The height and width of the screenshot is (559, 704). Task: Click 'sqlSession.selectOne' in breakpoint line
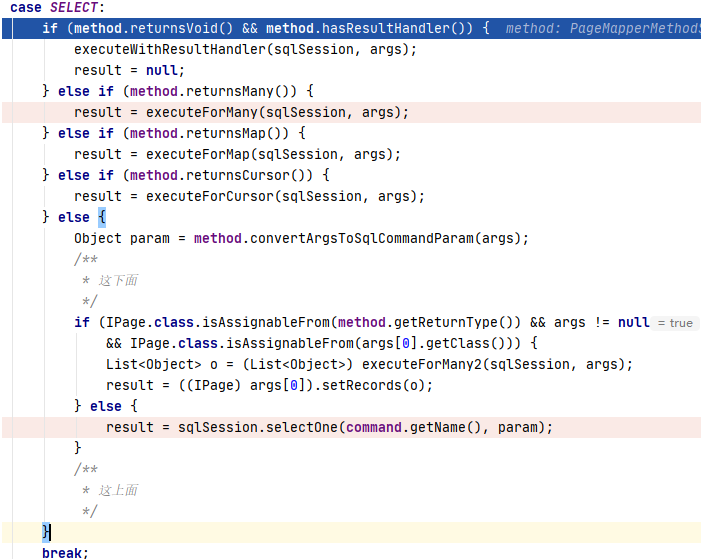(x=257, y=427)
